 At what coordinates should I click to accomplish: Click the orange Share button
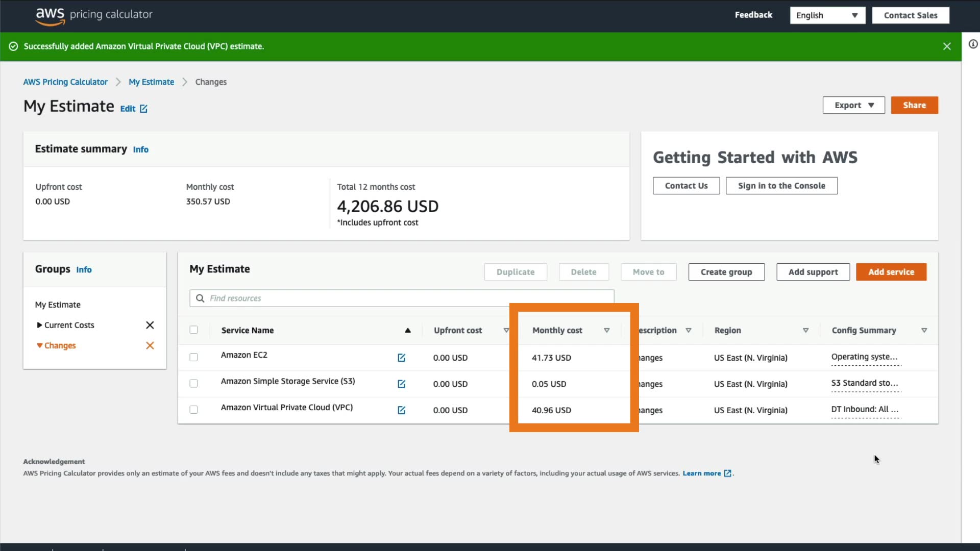[x=914, y=105]
